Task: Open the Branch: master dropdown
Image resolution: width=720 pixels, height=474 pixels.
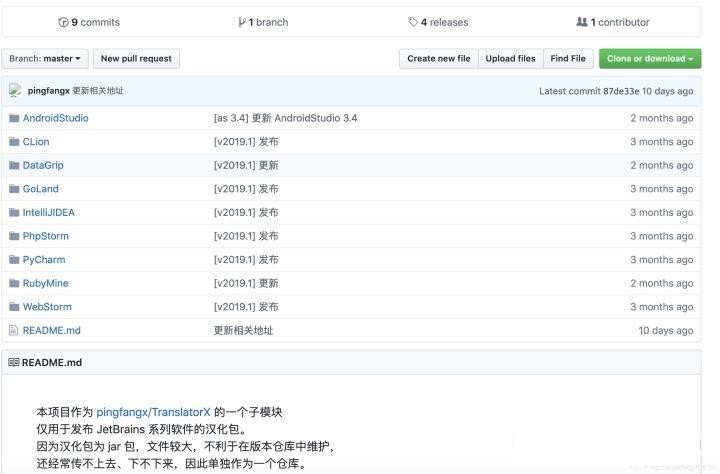Action: [45, 59]
